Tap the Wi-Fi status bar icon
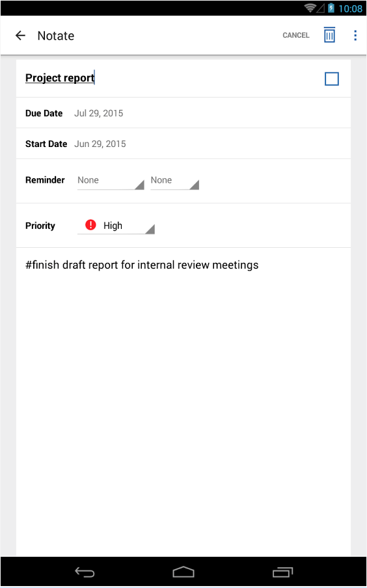Screen dimensions: 367x588 [310, 8]
